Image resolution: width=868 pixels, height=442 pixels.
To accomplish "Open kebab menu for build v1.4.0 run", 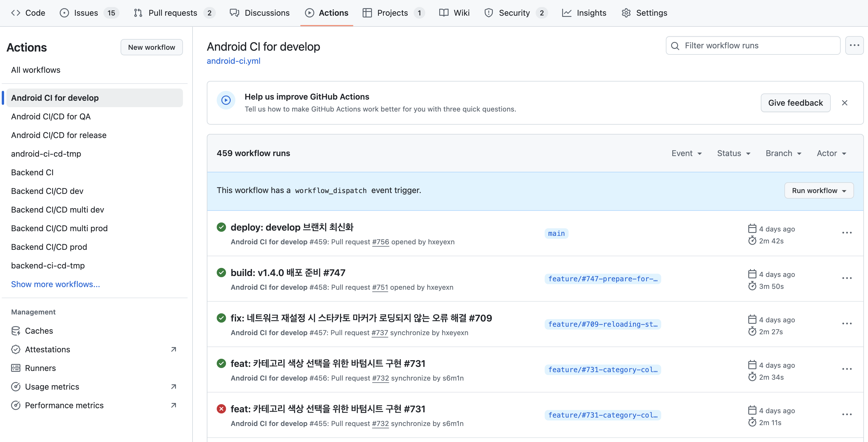I will 846,278.
